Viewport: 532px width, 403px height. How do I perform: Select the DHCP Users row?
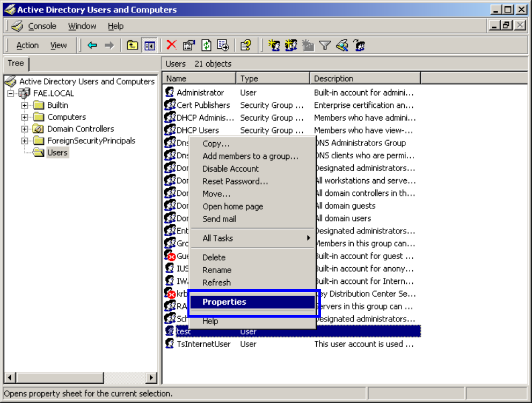coord(292,130)
